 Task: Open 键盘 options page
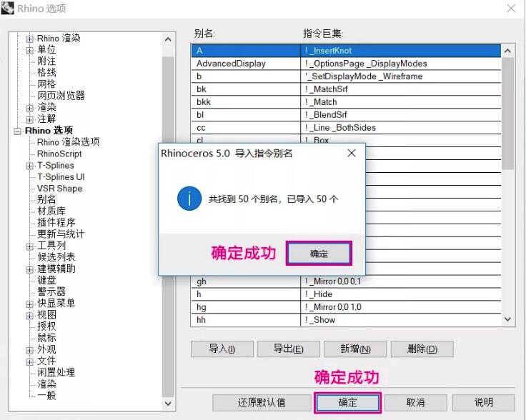click(46, 280)
